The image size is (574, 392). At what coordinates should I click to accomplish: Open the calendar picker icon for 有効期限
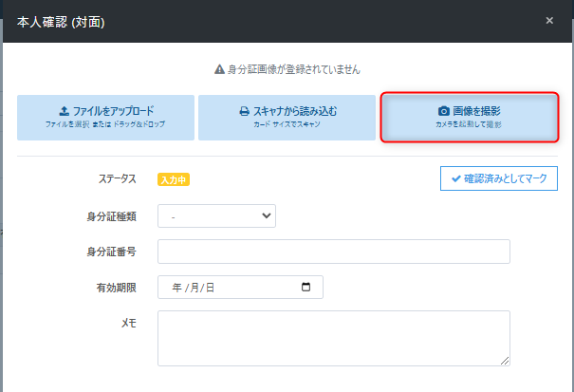(x=306, y=287)
